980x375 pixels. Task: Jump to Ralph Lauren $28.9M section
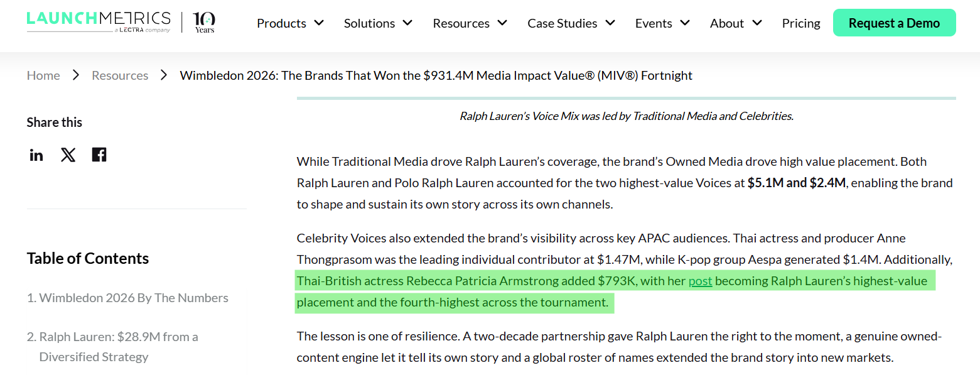112,347
